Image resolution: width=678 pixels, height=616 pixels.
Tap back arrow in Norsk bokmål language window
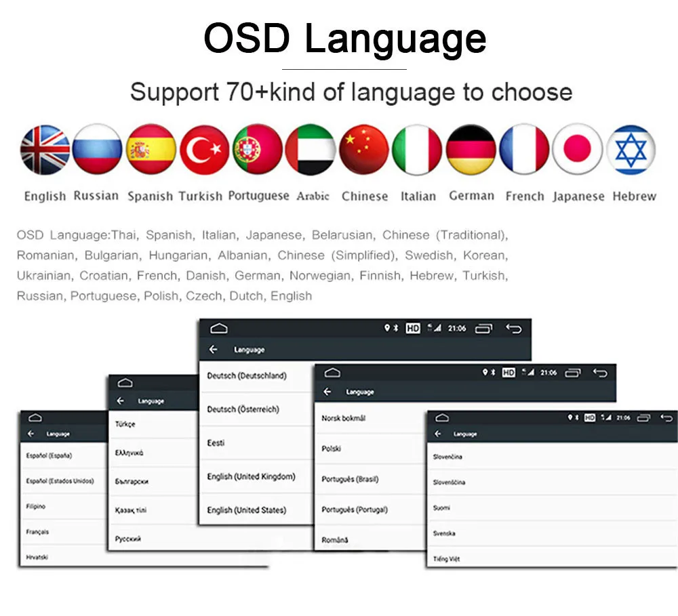(327, 392)
